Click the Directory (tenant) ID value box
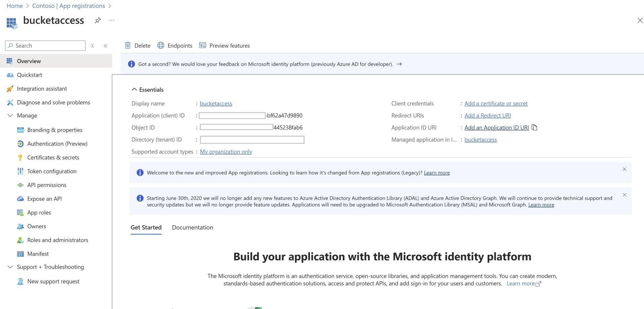The height and width of the screenshot is (309, 644). pyautogui.click(x=252, y=139)
